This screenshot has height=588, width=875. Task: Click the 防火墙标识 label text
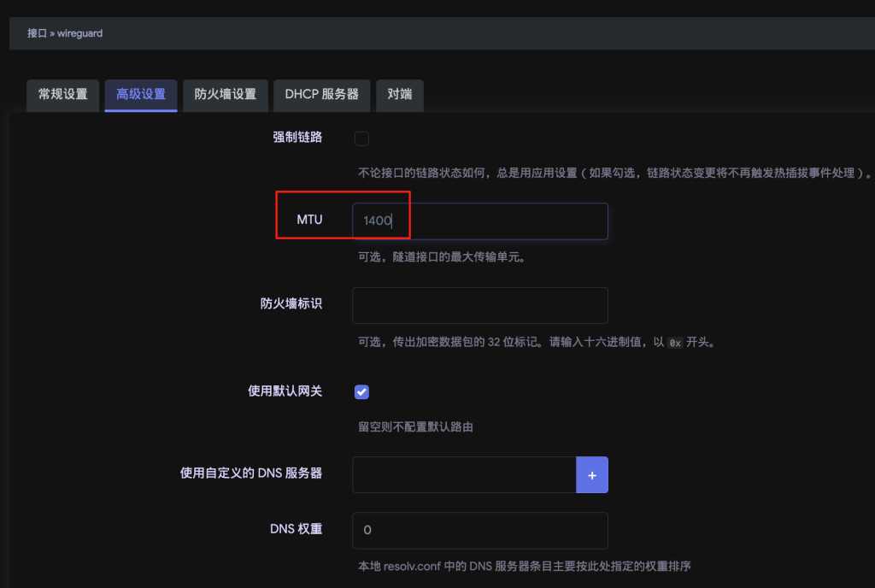point(291,304)
